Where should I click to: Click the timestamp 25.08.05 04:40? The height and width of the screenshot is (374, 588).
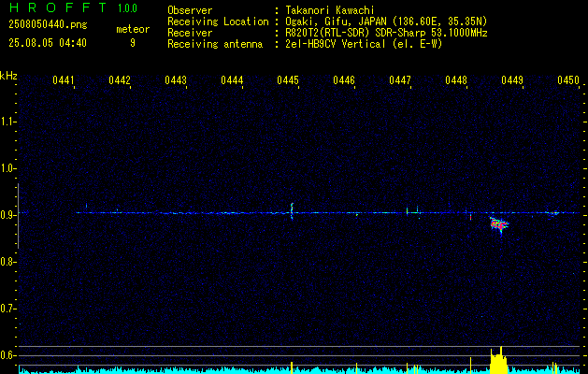(48, 43)
